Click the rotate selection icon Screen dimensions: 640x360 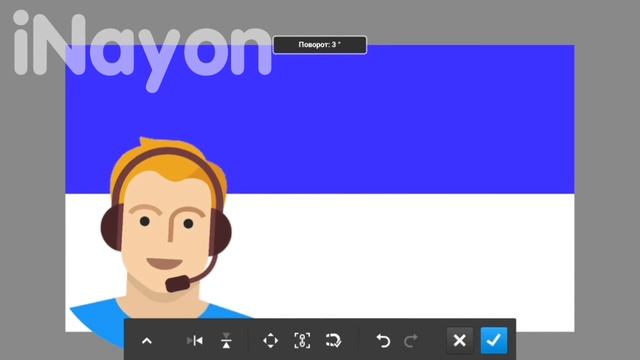333,340
